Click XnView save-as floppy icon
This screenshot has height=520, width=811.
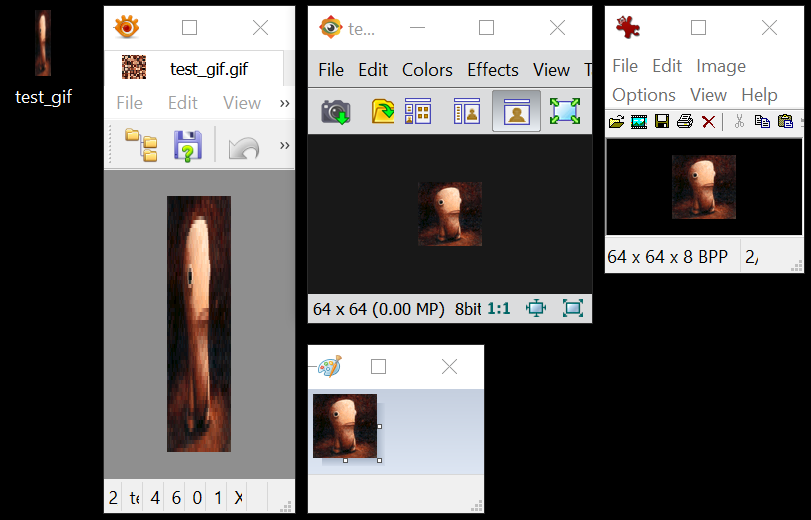[188, 146]
